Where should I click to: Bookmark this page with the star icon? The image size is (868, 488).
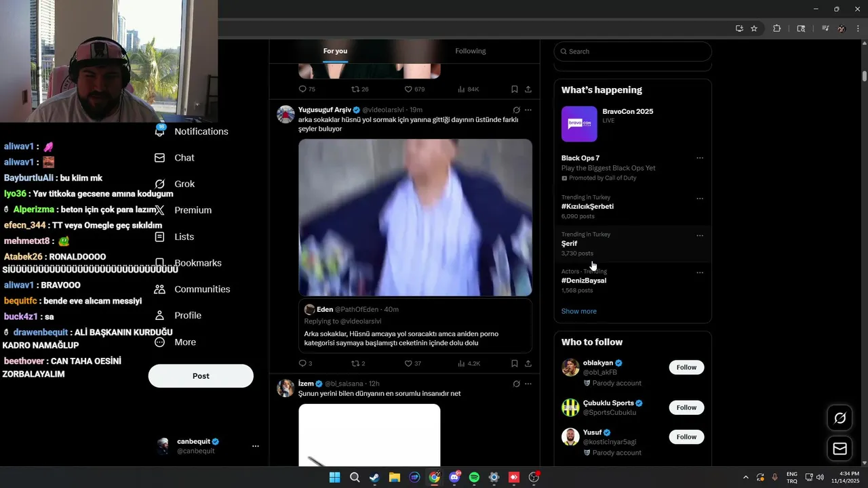[x=754, y=28]
